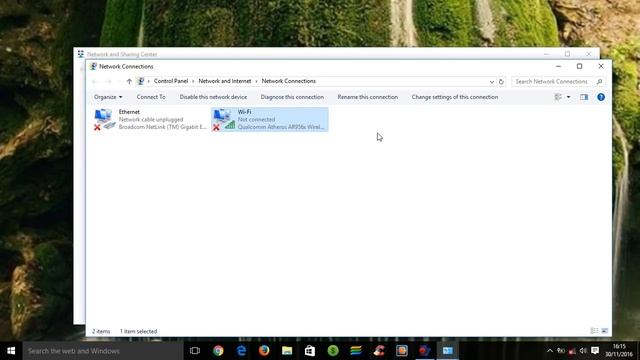
Task: Launch Microsoft Edge from taskbar
Action: pos(241,351)
